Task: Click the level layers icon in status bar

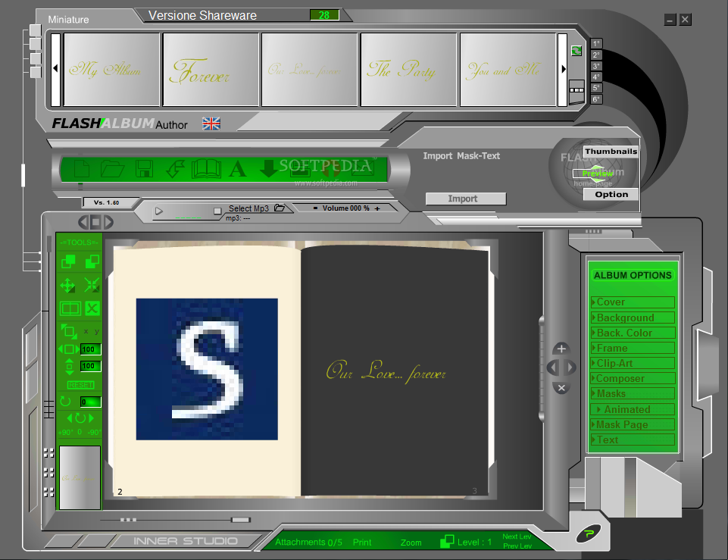Action: pos(447,541)
